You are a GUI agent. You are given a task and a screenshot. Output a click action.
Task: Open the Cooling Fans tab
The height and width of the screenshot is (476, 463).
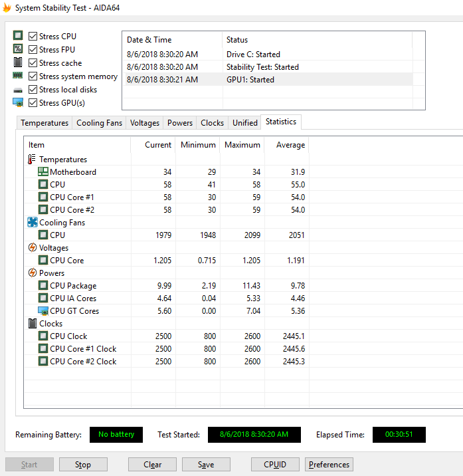pos(99,122)
